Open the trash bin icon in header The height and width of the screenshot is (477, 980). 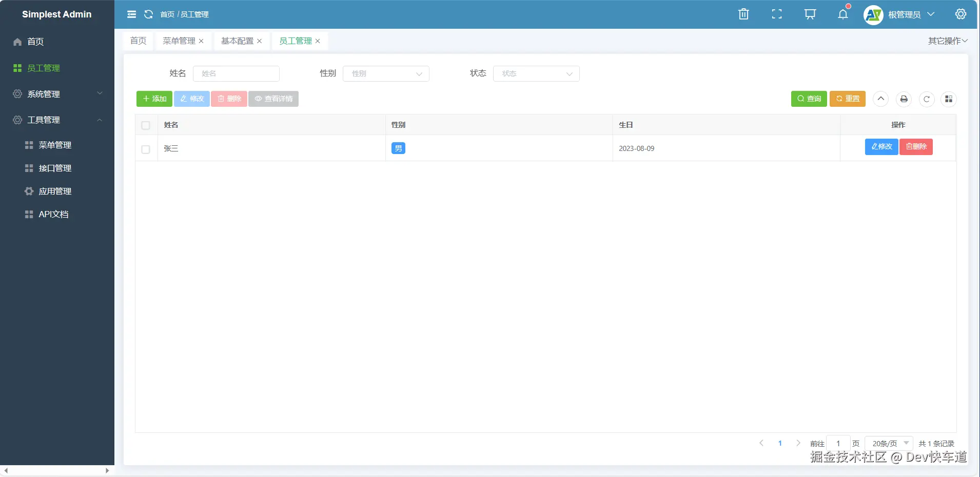point(743,14)
